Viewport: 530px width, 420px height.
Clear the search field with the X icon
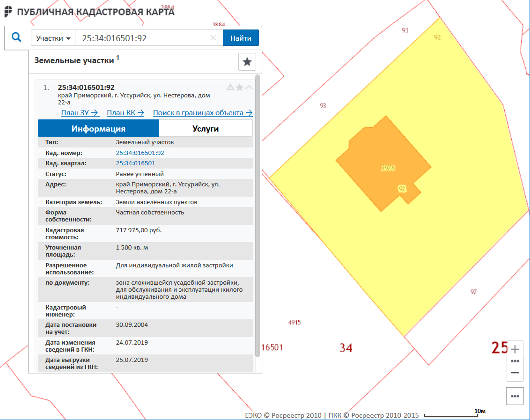[x=213, y=38]
